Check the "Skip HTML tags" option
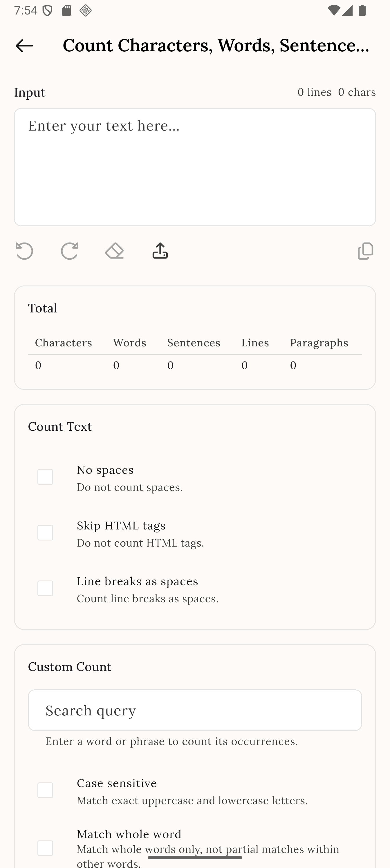390x868 pixels. pyautogui.click(x=45, y=532)
